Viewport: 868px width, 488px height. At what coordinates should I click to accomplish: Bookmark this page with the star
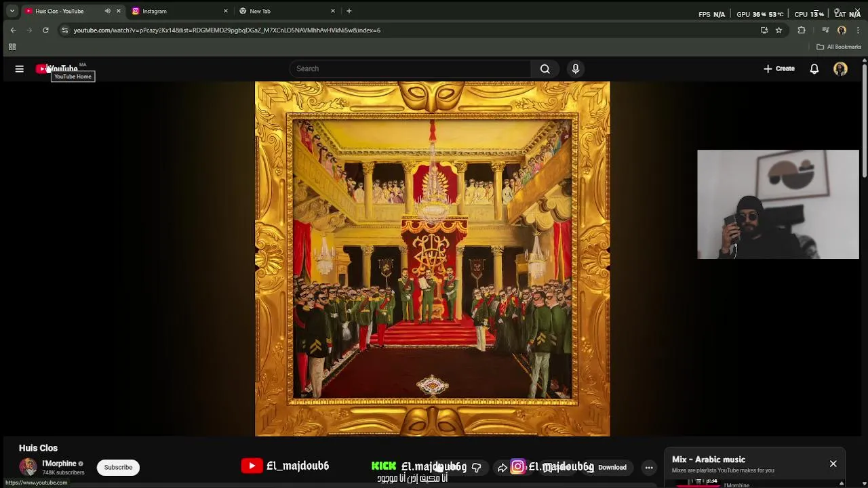tap(778, 30)
